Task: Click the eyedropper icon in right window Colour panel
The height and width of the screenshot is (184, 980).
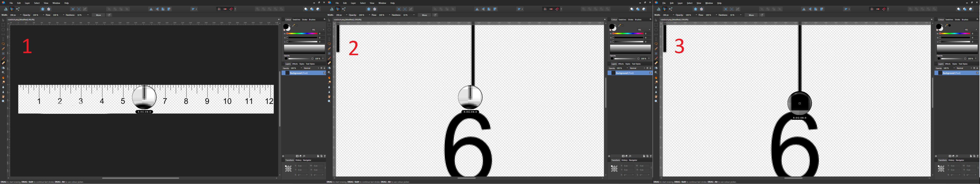Action: pos(946,26)
